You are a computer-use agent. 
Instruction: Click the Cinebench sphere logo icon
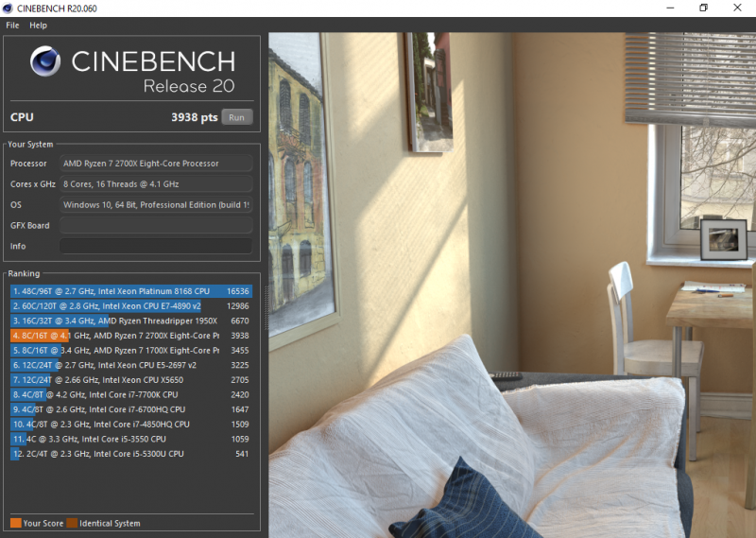pos(45,62)
